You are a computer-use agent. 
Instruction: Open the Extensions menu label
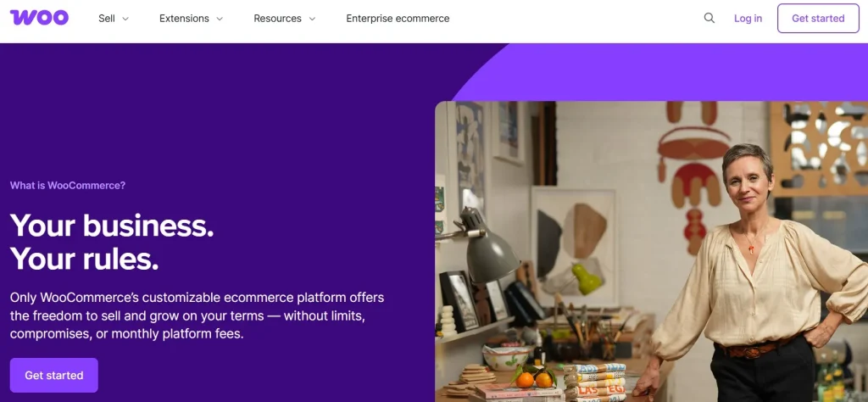point(184,19)
